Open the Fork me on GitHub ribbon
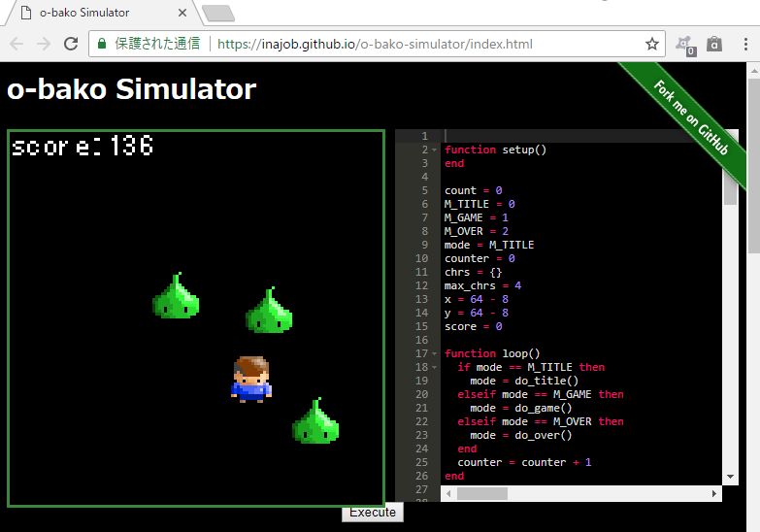 tap(690, 116)
